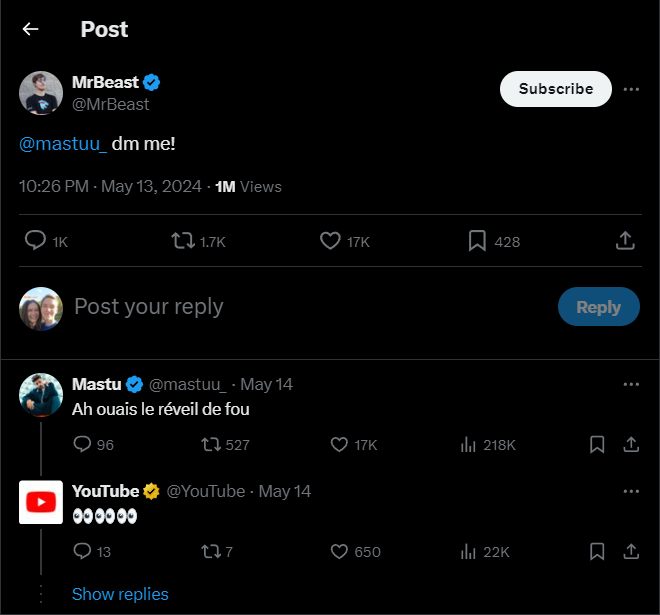Go back using the arrow icon
660x615 pixels.
point(30,29)
